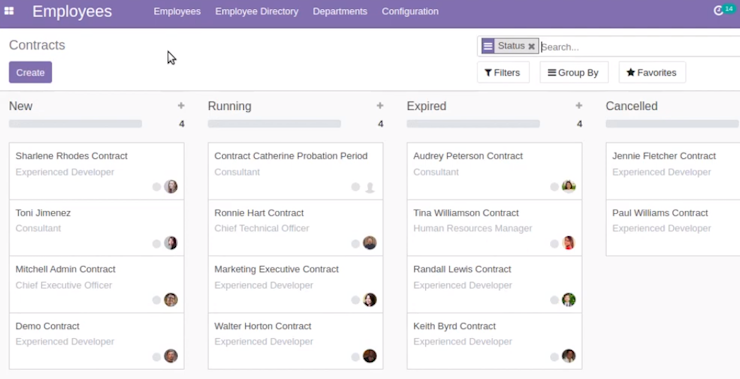740x379 pixels.
Task: Add a quick contract in New column
Action: (181, 106)
